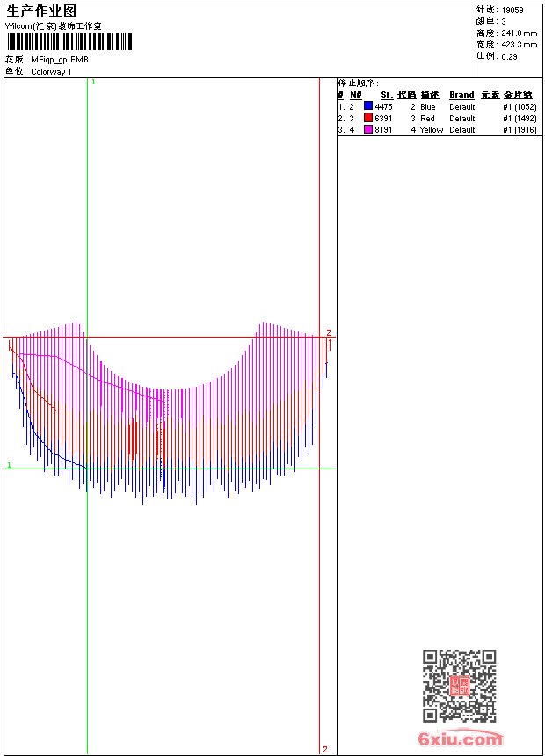Click the Brand column header

(461, 95)
